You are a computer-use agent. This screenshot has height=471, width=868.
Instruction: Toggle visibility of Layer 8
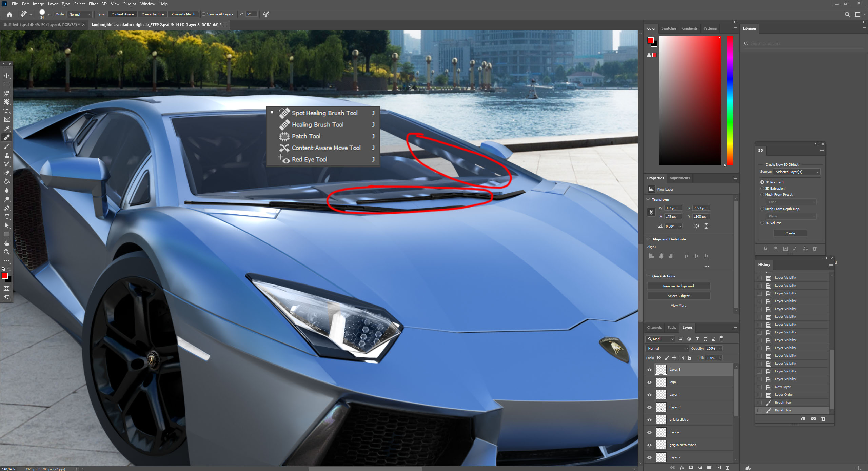pyautogui.click(x=649, y=370)
